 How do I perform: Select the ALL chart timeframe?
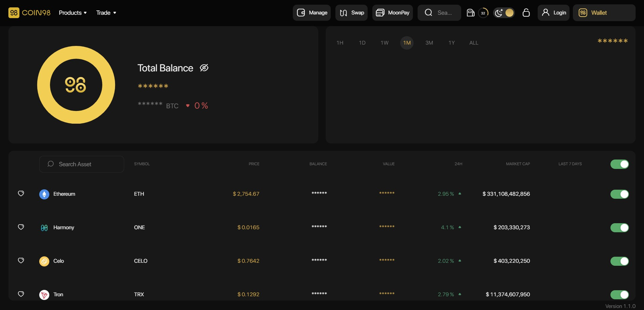pos(474,43)
